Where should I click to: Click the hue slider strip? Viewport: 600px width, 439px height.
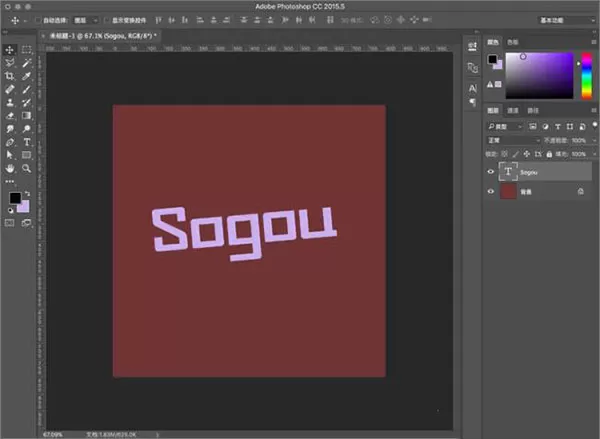[x=587, y=76]
